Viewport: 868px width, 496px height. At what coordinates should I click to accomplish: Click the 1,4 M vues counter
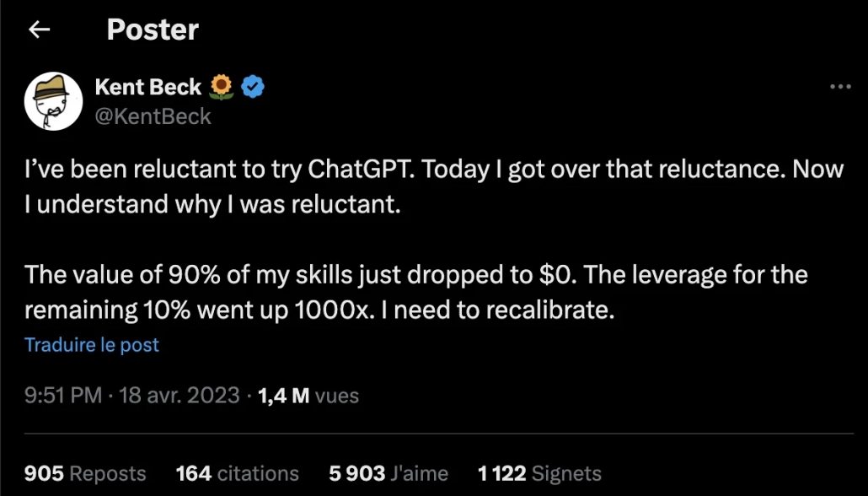point(308,395)
